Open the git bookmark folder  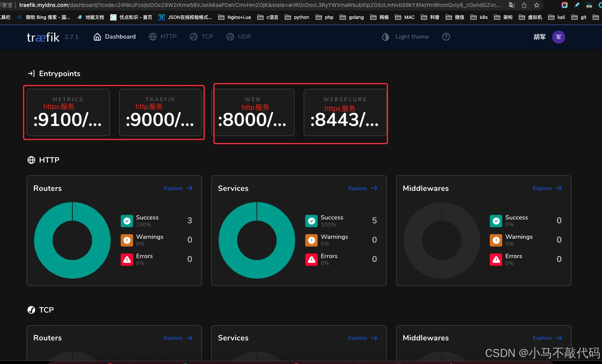pyautogui.click(x=579, y=17)
